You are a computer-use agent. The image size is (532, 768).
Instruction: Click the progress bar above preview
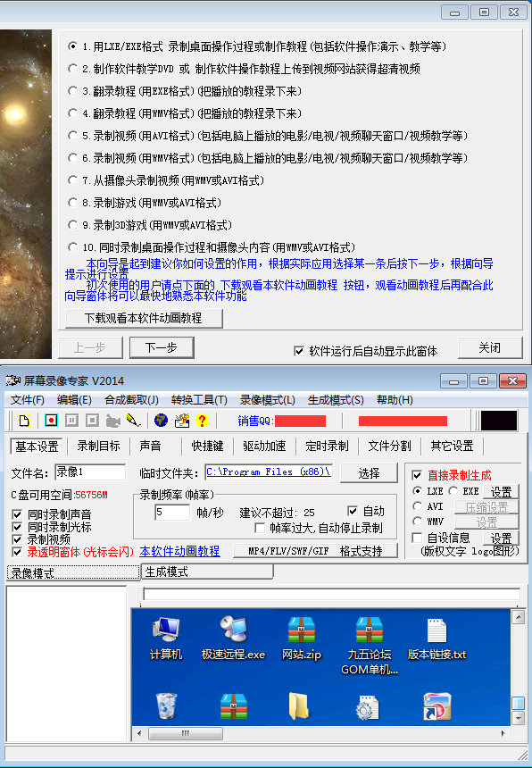pyautogui.click(x=331, y=594)
